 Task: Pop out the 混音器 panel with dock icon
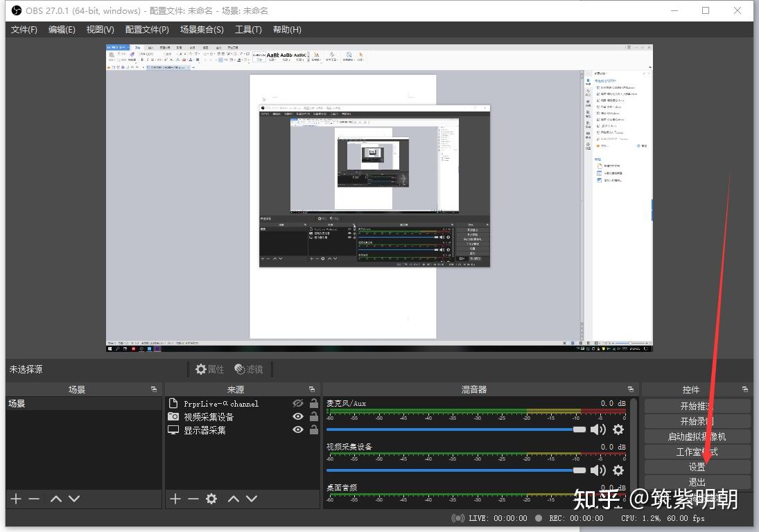631,389
